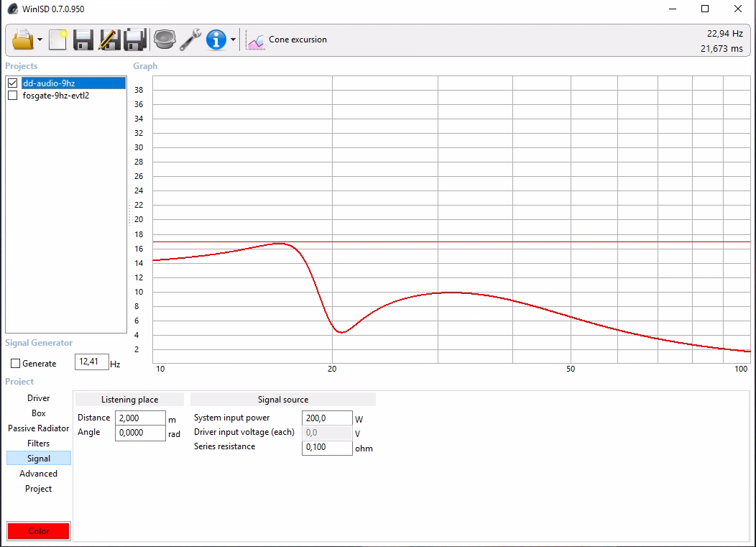Create a new project with the blank page icon
This screenshot has width=756, height=547.
58,40
